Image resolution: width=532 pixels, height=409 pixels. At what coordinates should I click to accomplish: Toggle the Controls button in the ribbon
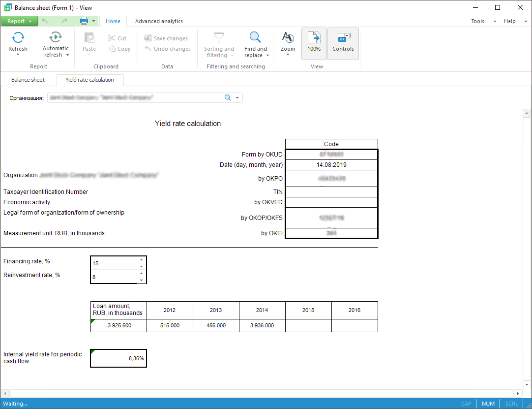point(343,38)
